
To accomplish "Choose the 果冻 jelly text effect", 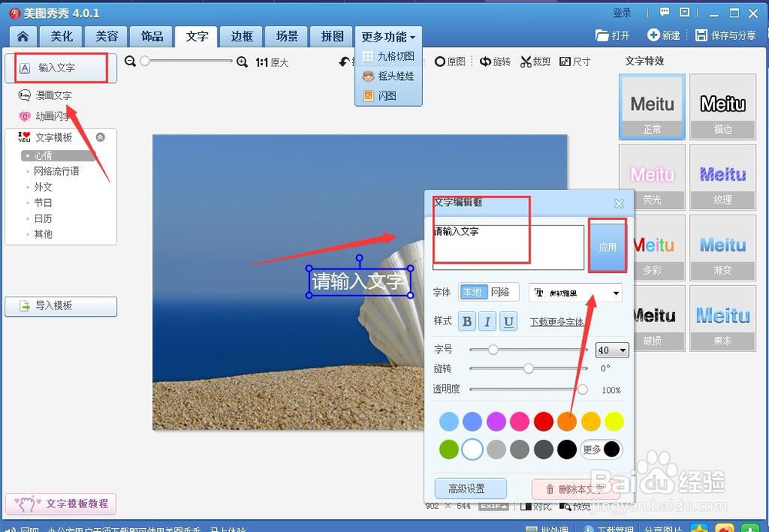I will coord(723,319).
